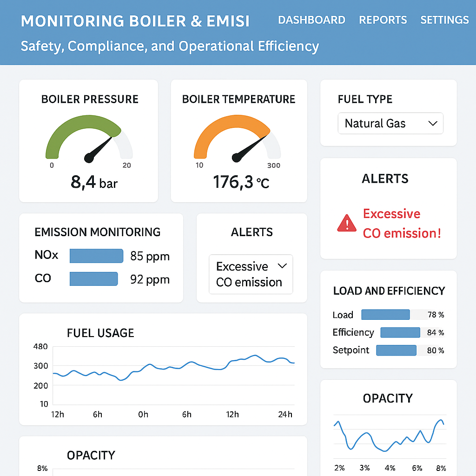The image size is (476, 476).
Task: Go to the Reports menu item
Action: (x=383, y=20)
